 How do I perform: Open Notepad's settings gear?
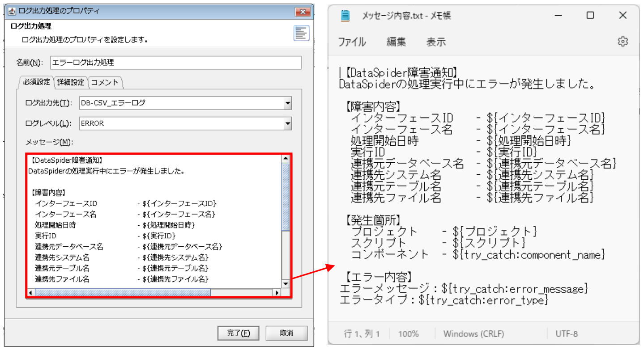click(623, 42)
